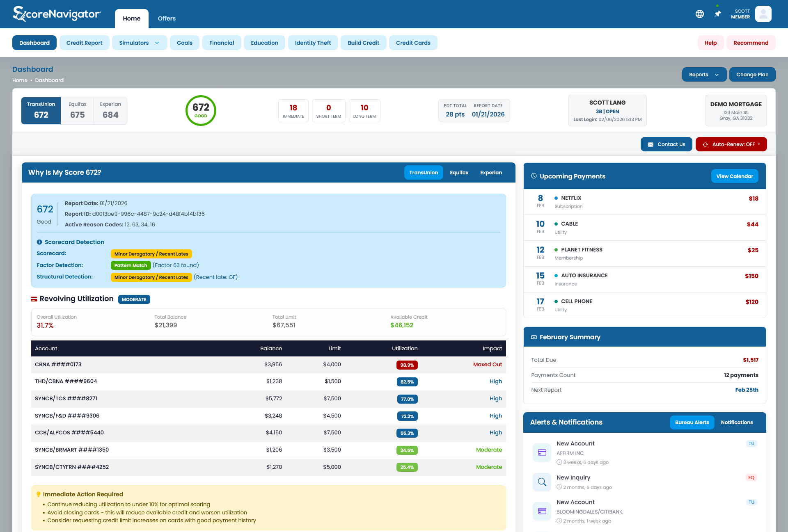Click the new account credit card icon for AFFIRM INC

click(542, 452)
